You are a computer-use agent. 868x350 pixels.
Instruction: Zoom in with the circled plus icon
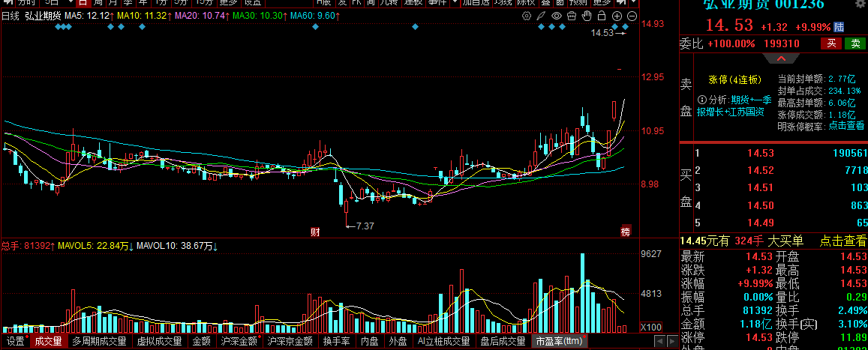tap(617, 16)
